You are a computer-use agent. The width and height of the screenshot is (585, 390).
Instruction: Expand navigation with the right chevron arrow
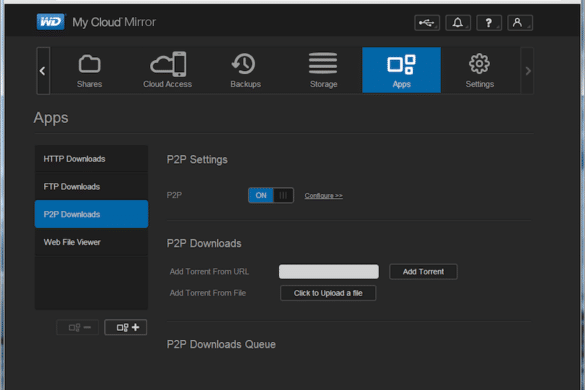[527, 71]
